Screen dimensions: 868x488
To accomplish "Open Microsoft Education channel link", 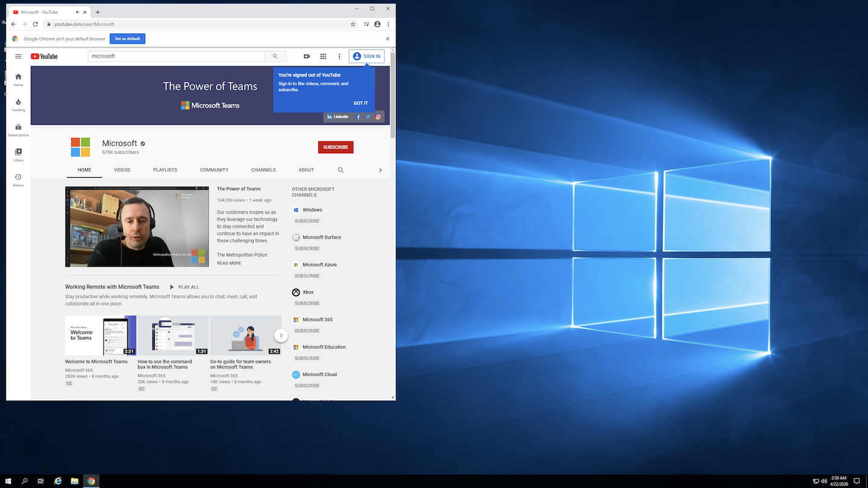I will (324, 347).
